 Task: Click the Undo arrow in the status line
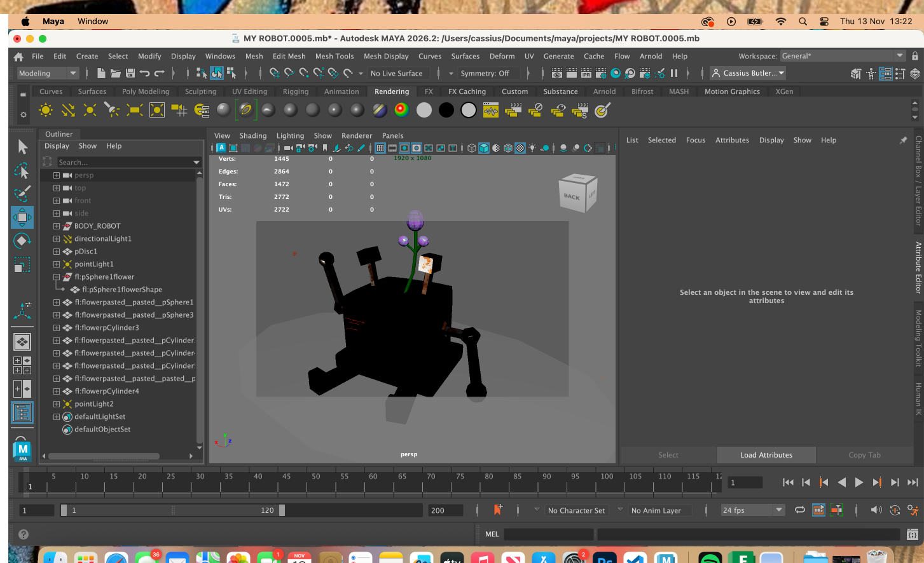tap(144, 73)
